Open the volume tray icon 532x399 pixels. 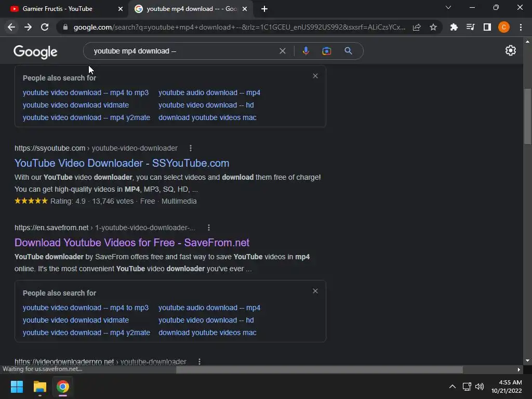click(x=480, y=387)
